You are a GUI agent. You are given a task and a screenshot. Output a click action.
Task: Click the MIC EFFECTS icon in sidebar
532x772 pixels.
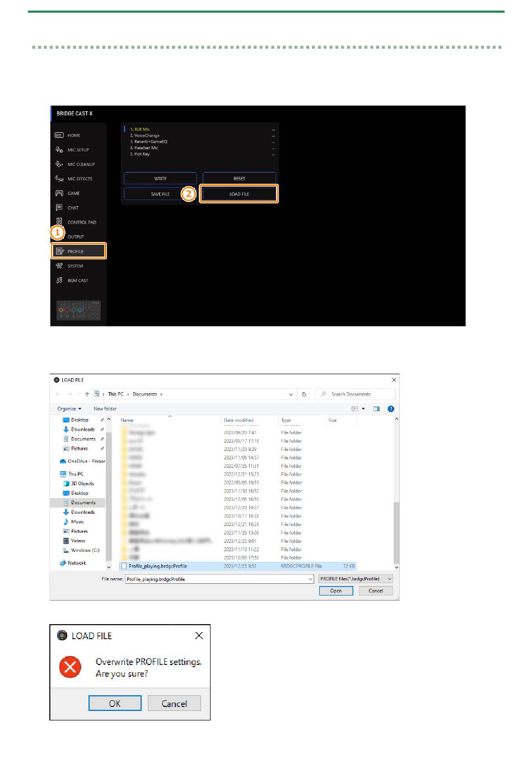[x=59, y=179]
